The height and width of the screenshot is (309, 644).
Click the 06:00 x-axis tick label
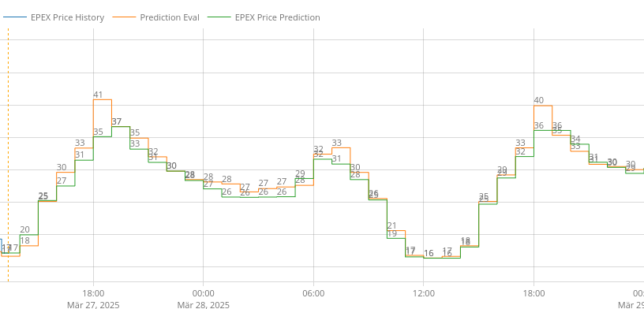coord(313,294)
